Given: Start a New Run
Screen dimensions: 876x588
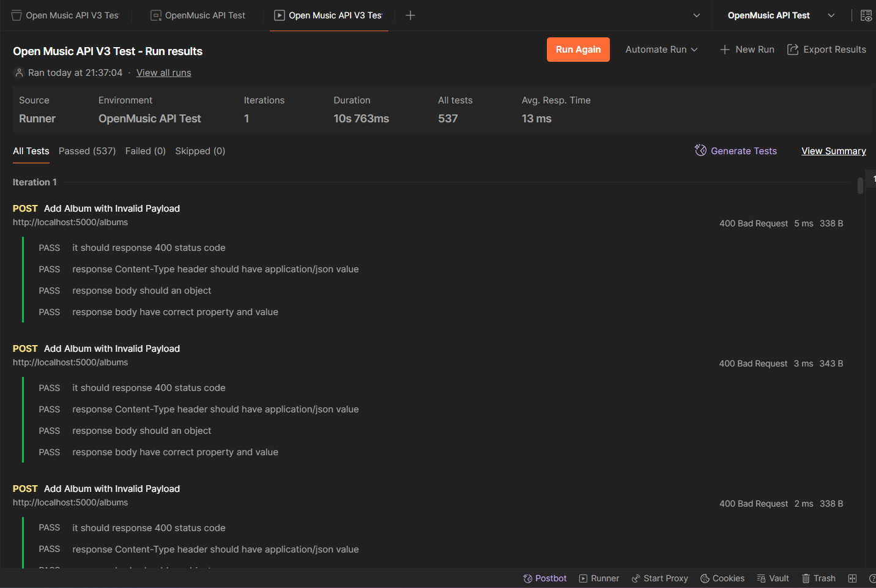Looking at the screenshot, I should (x=747, y=50).
